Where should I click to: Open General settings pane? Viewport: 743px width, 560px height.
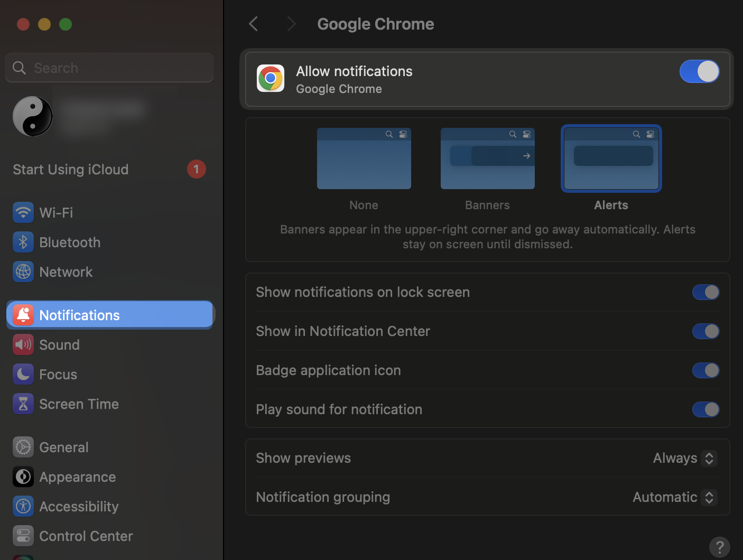click(x=110, y=447)
